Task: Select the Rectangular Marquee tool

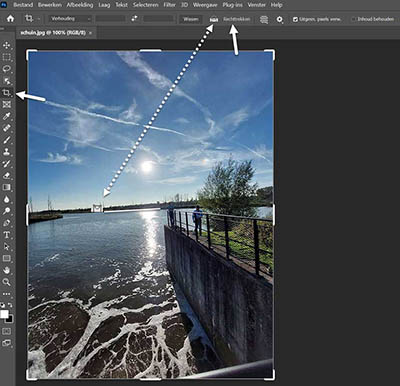Action: 6,57
